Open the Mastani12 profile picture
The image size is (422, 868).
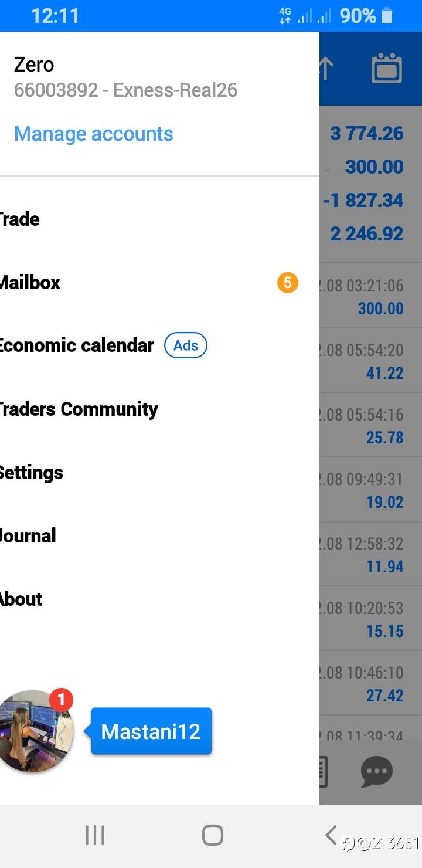pos(34,731)
